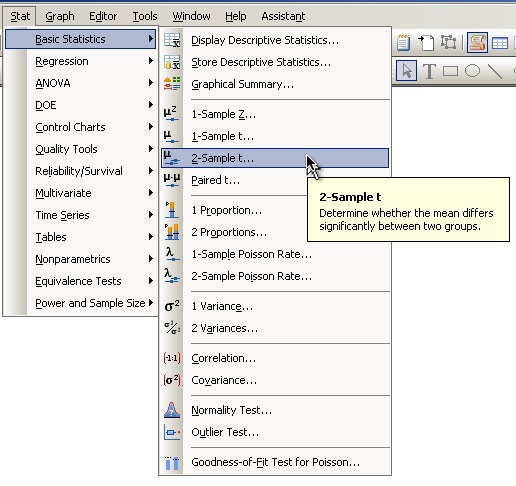Click the session window scroll icon
Screen dimensions: 516x486
coord(477,43)
